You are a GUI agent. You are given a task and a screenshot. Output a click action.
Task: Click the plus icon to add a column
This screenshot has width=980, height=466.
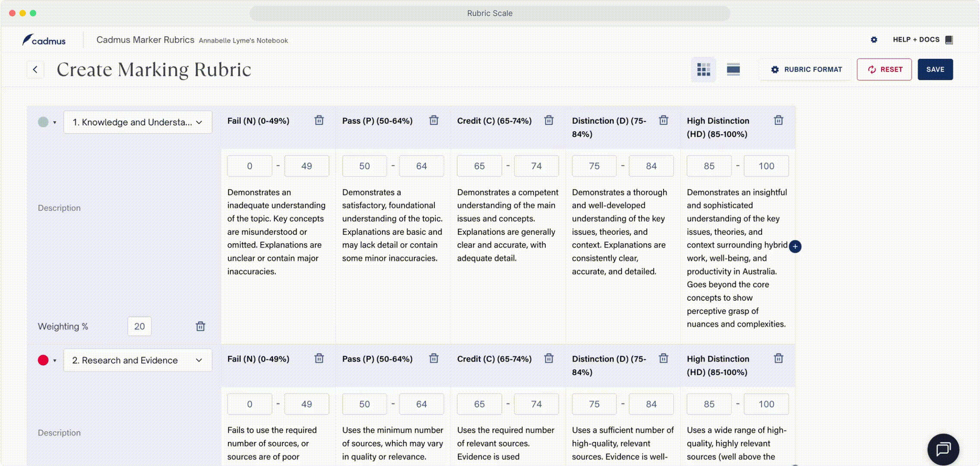pyautogui.click(x=795, y=246)
